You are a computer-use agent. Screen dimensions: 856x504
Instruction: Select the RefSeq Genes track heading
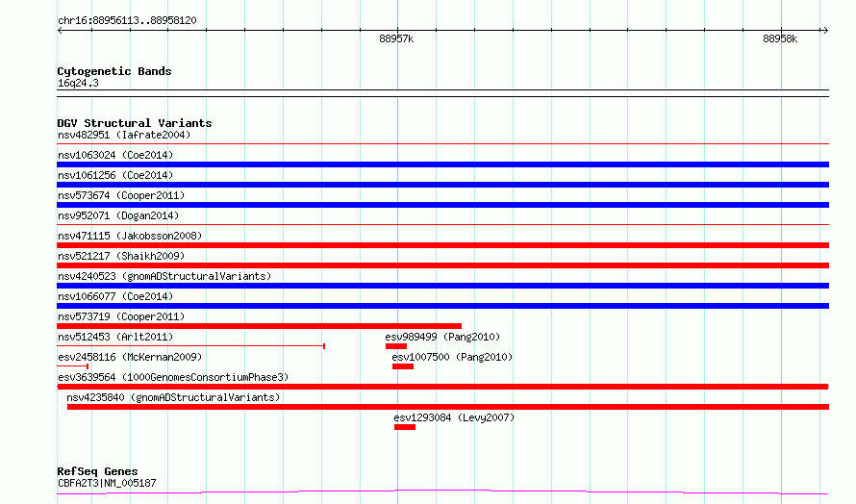pyautogui.click(x=97, y=471)
